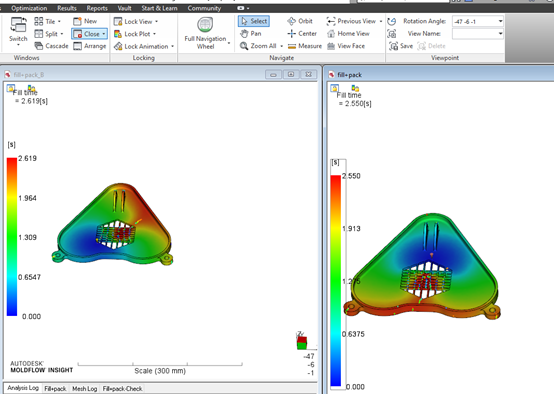Click first plot icon in fill+pack_B window
This screenshot has height=394, width=554.
(11, 88)
